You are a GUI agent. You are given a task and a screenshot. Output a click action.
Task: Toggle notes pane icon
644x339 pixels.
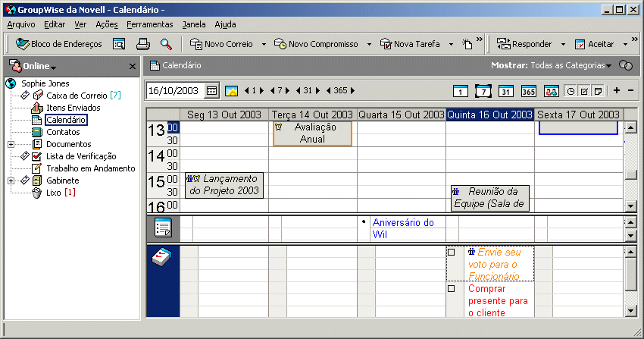pos(598,91)
